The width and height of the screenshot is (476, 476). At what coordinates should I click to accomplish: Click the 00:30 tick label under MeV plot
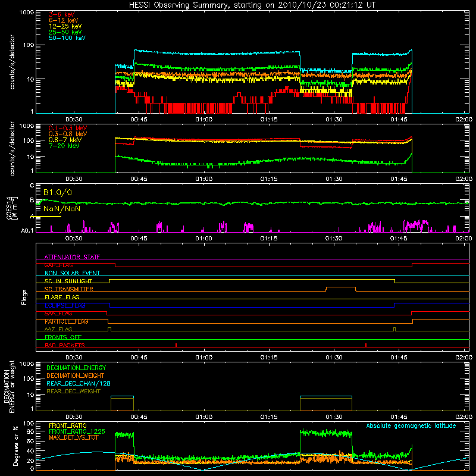pyautogui.click(x=74, y=179)
